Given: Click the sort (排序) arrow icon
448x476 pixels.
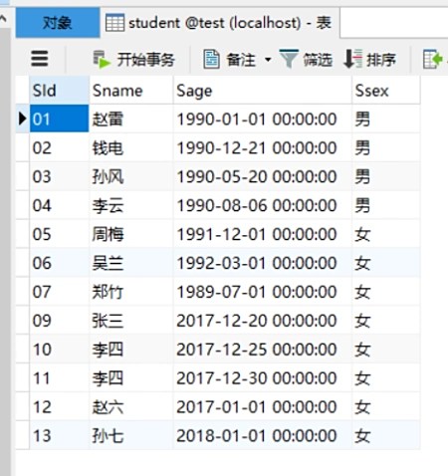Looking at the screenshot, I should click(353, 59).
